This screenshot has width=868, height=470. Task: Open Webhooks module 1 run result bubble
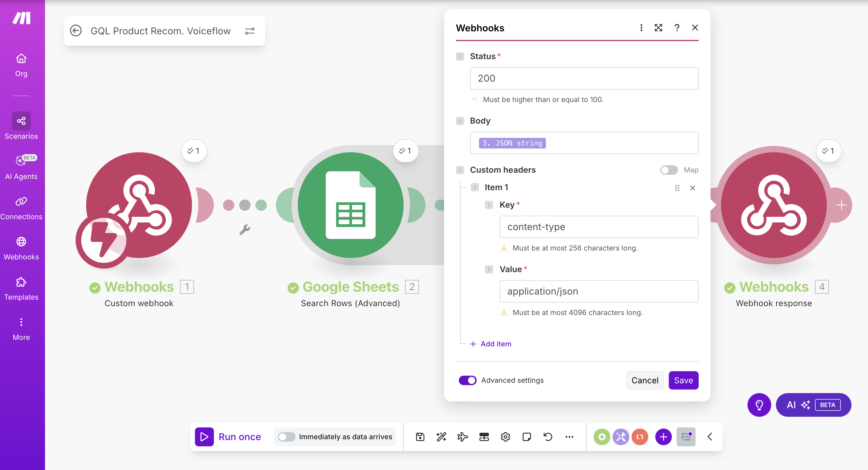click(x=194, y=151)
